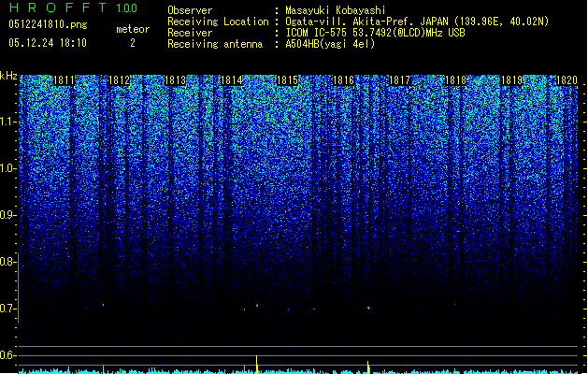Click the 1819 time marker
This screenshot has width=588, height=374.
[512, 80]
